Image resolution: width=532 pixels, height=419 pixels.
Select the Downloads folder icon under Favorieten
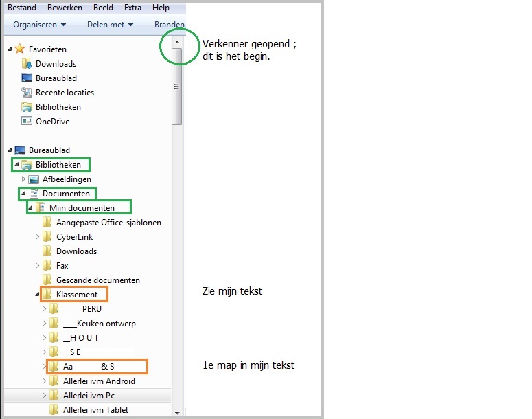point(27,64)
